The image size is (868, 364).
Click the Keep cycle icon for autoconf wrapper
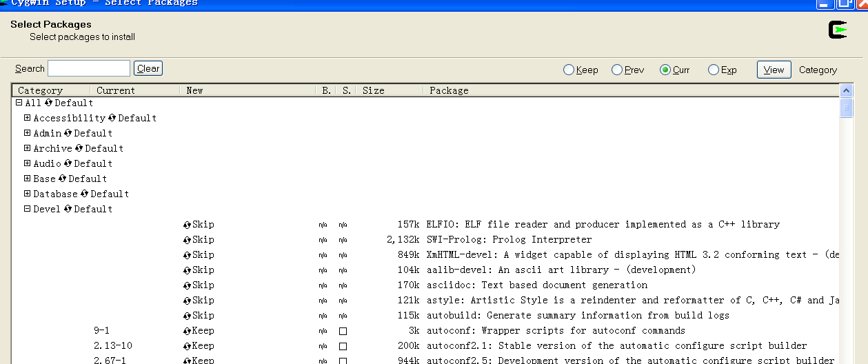tap(187, 331)
